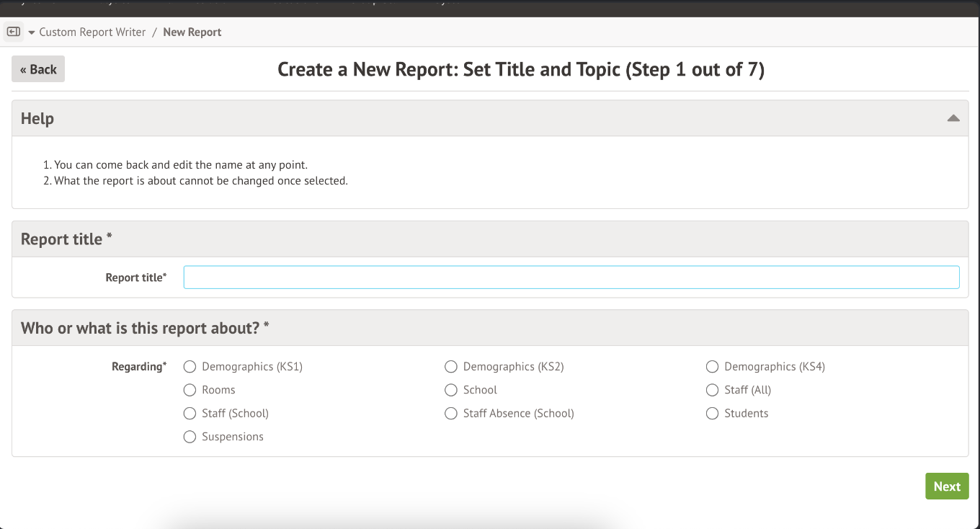
Task: Choose Students as the report topic
Action: (x=712, y=414)
